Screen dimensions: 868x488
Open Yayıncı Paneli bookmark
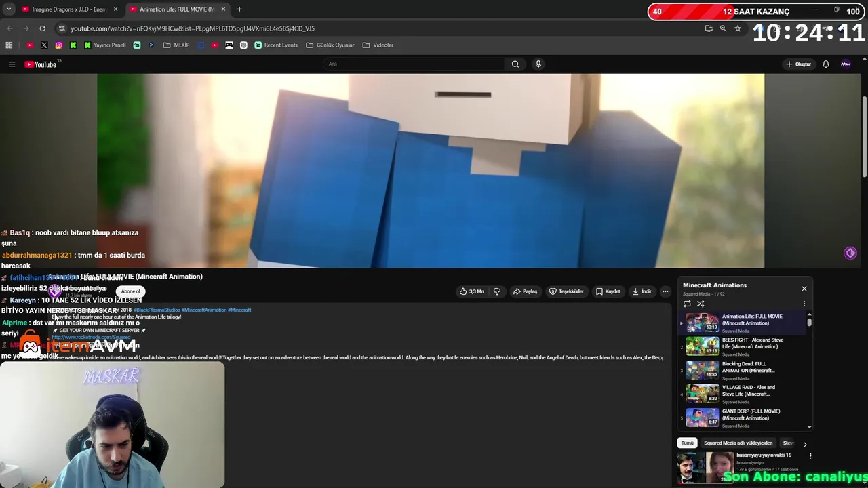click(x=105, y=45)
